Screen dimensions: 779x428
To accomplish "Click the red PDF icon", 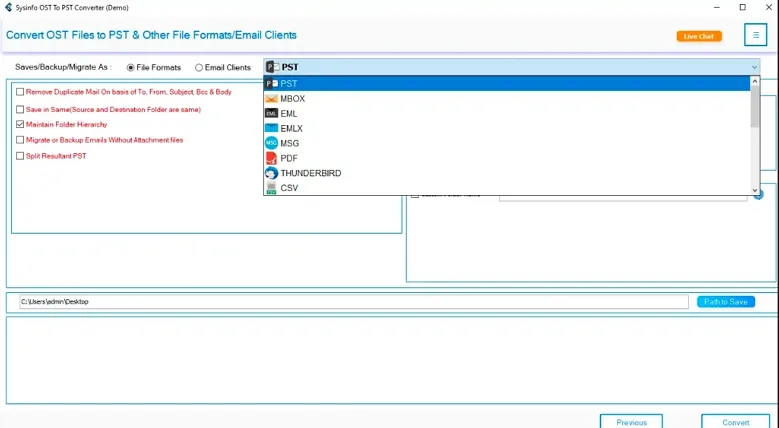I will point(271,158).
